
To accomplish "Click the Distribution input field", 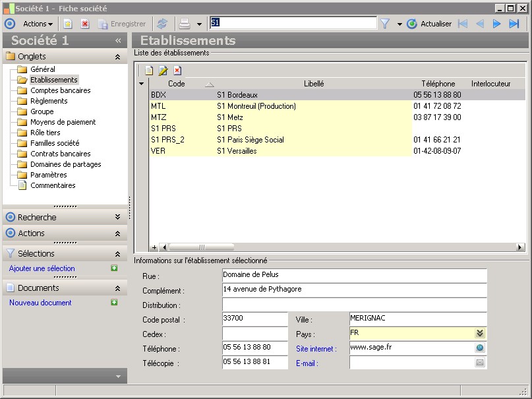I will pyautogui.click(x=354, y=305).
